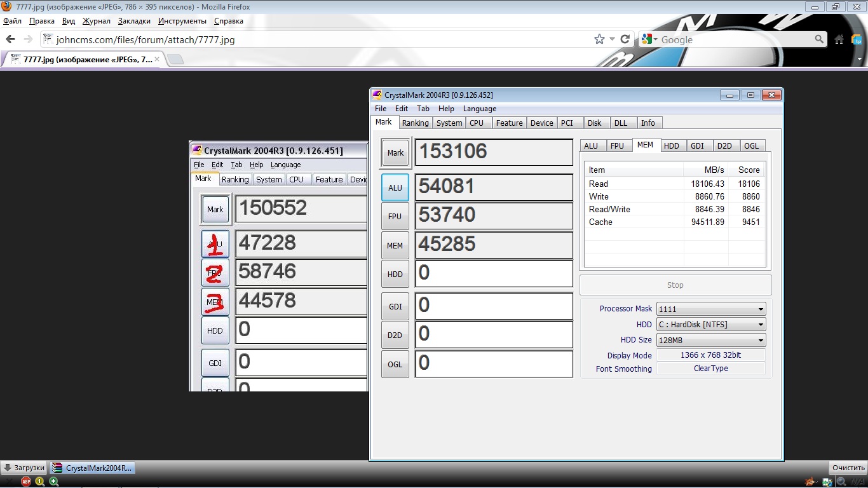Expand the Processor Mask dropdown

[x=710, y=309]
